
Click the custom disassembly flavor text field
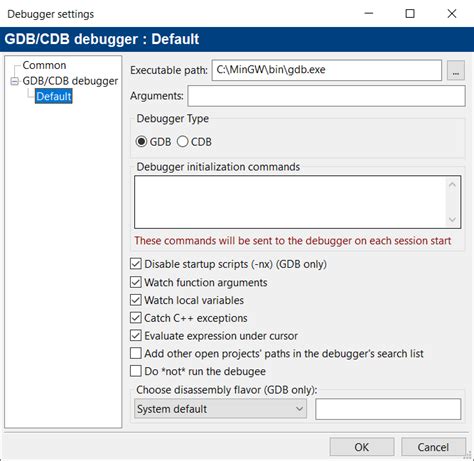[x=388, y=409]
